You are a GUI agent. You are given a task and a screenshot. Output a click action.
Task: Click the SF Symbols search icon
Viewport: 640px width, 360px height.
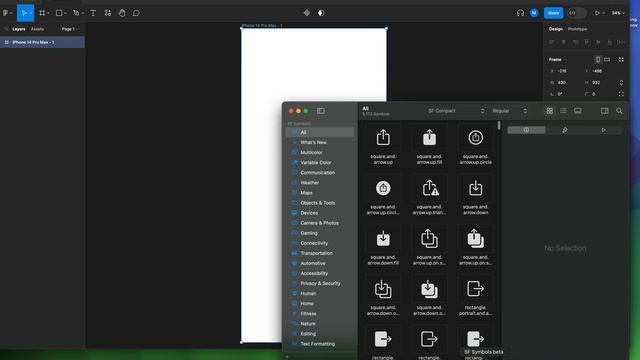click(619, 111)
